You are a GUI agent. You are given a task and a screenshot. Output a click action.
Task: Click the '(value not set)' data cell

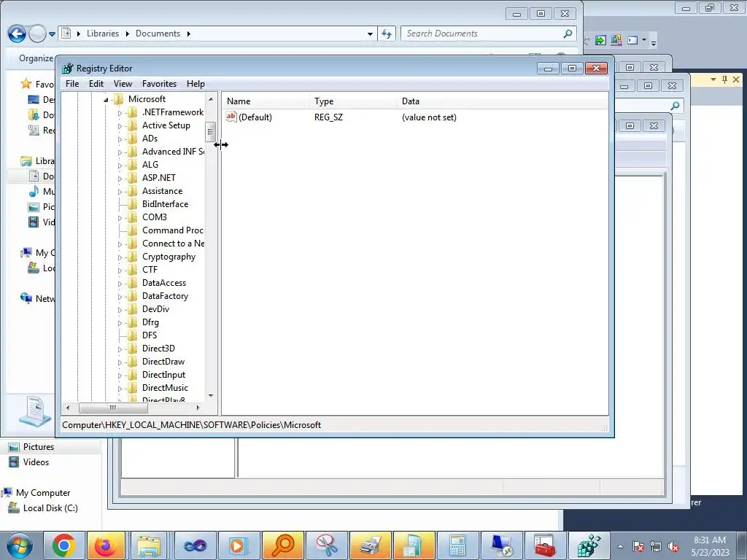point(429,117)
